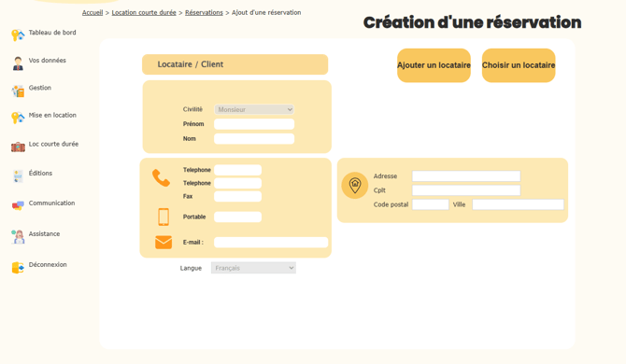The height and width of the screenshot is (364, 626).
Task: Click the mobile phone Portable icon
Action: [164, 217]
